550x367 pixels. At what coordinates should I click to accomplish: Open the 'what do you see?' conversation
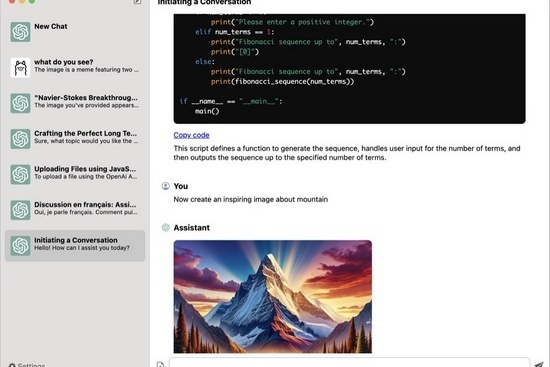pyautogui.click(x=75, y=67)
